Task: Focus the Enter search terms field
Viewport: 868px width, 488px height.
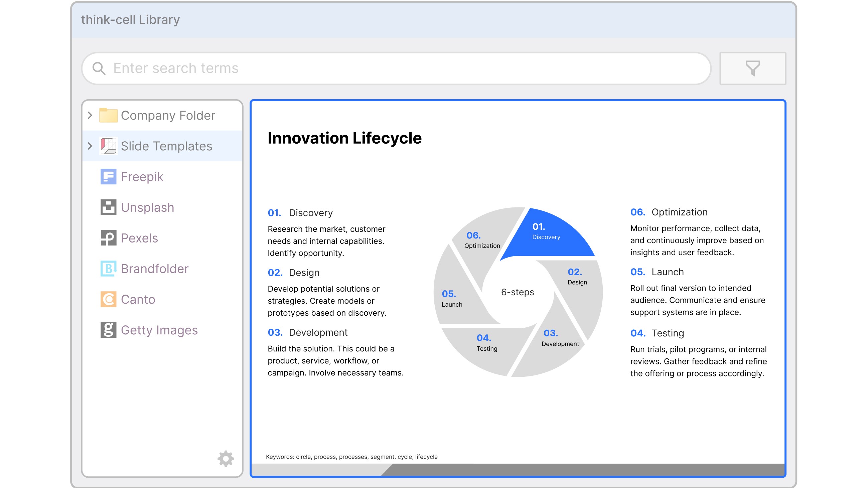Action: coord(404,68)
